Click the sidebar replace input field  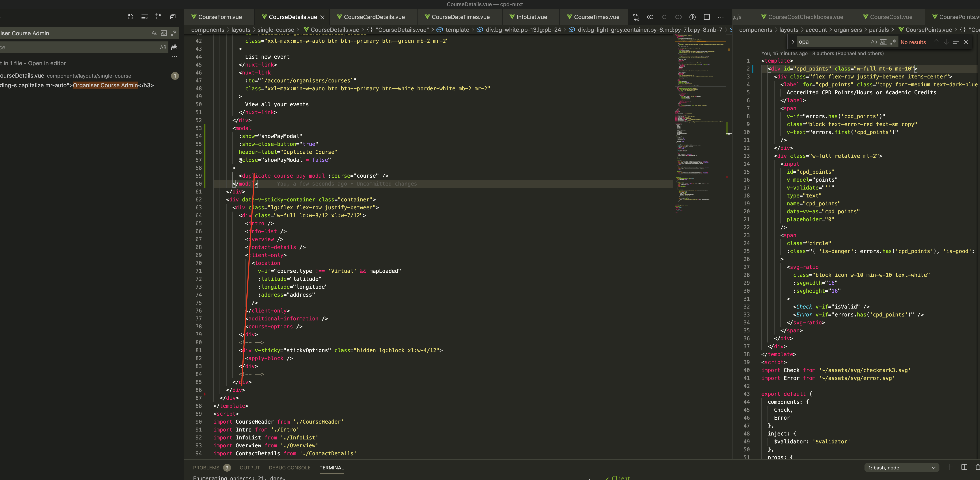[78, 48]
